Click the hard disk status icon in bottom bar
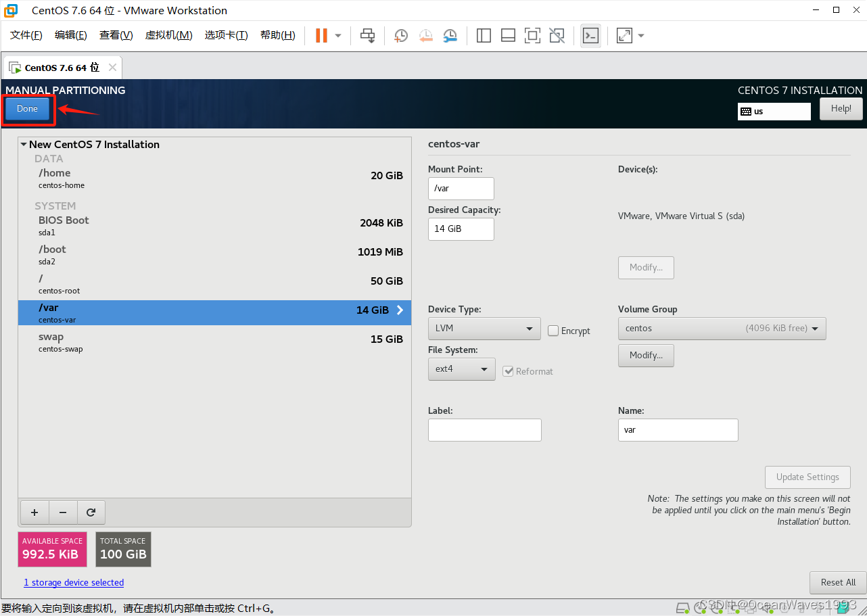The height and width of the screenshot is (616, 867). (682, 607)
